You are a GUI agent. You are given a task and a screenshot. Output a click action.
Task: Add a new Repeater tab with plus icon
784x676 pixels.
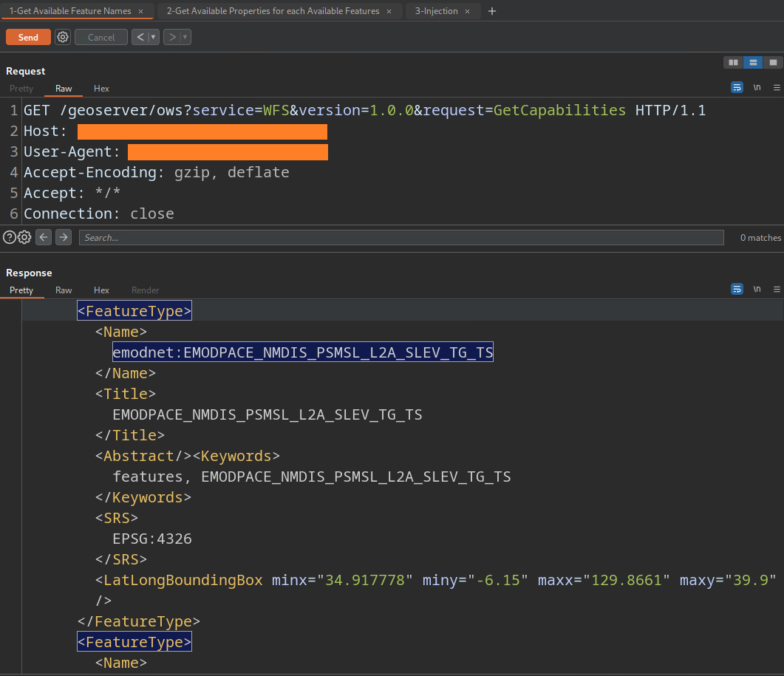point(493,11)
